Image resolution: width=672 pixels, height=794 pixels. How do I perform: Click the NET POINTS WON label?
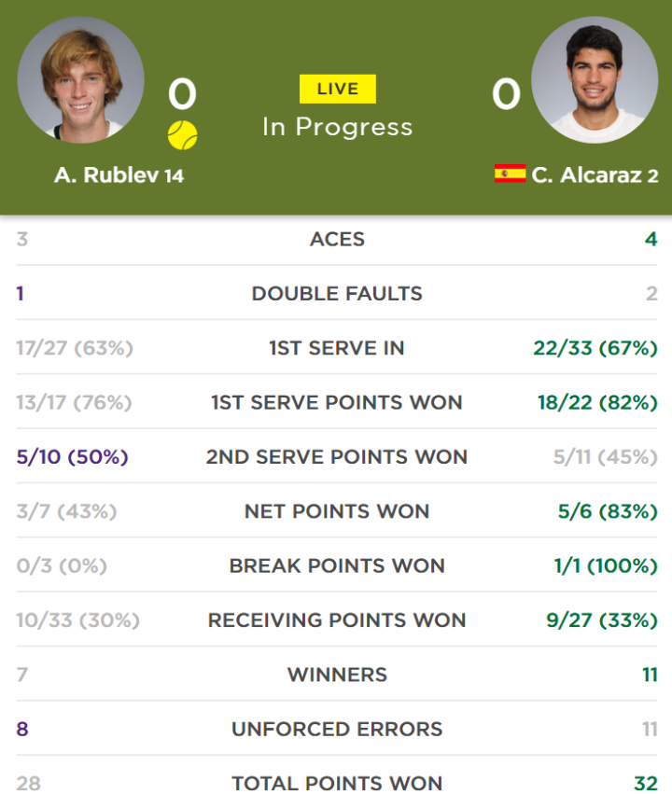[337, 511]
